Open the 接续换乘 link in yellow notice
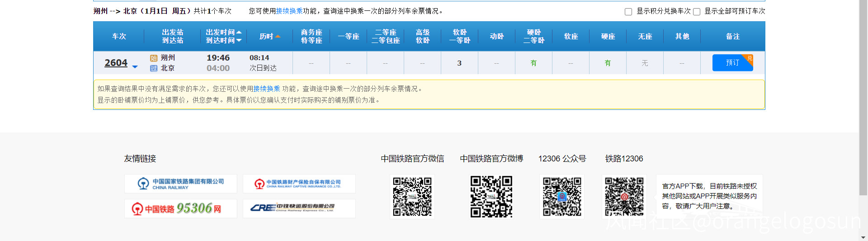The width and height of the screenshot is (868, 241). (x=266, y=89)
